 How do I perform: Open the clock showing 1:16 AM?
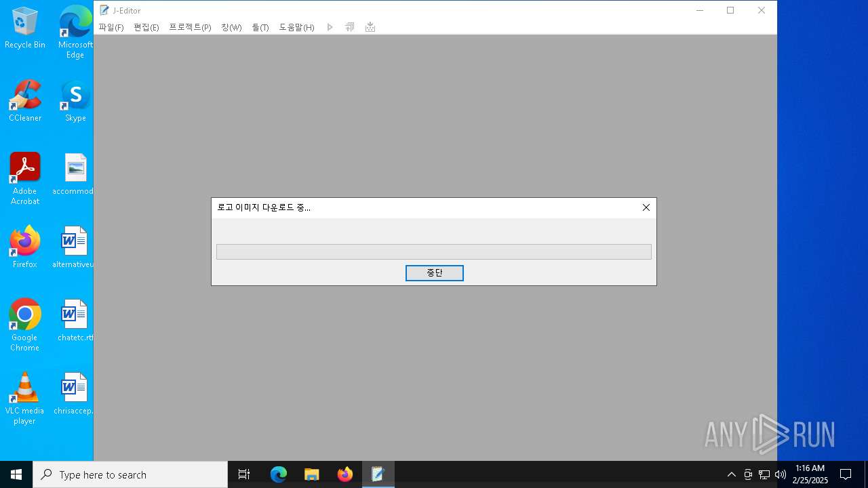[810, 474]
